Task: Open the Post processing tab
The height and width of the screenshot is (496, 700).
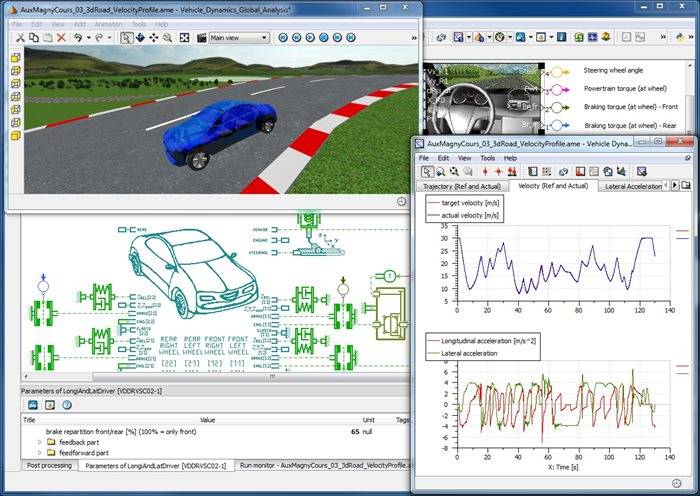Action: point(47,466)
